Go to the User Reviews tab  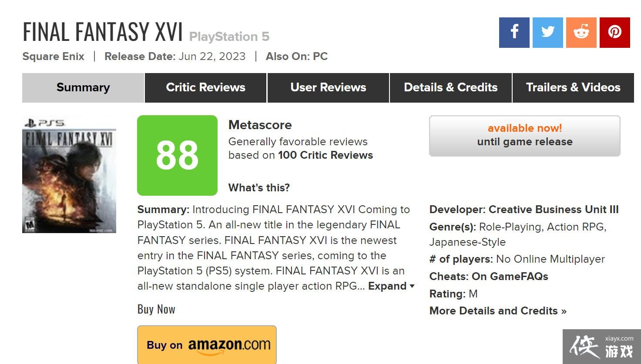point(328,87)
